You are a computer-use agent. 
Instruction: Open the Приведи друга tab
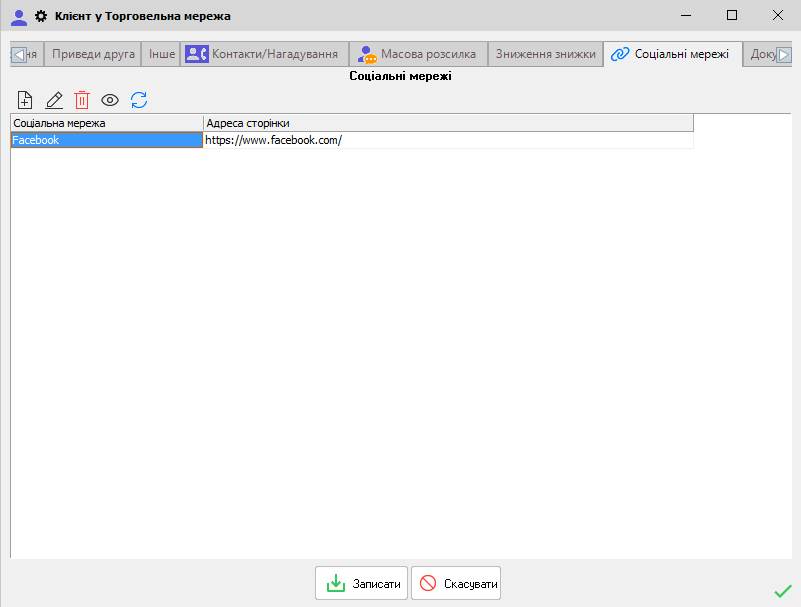(x=93, y=54)
